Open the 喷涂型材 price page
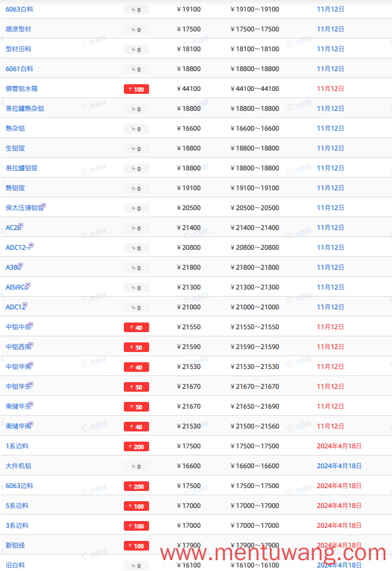The height and width of the screenshot is (571, 392). (x=18, y=29)
